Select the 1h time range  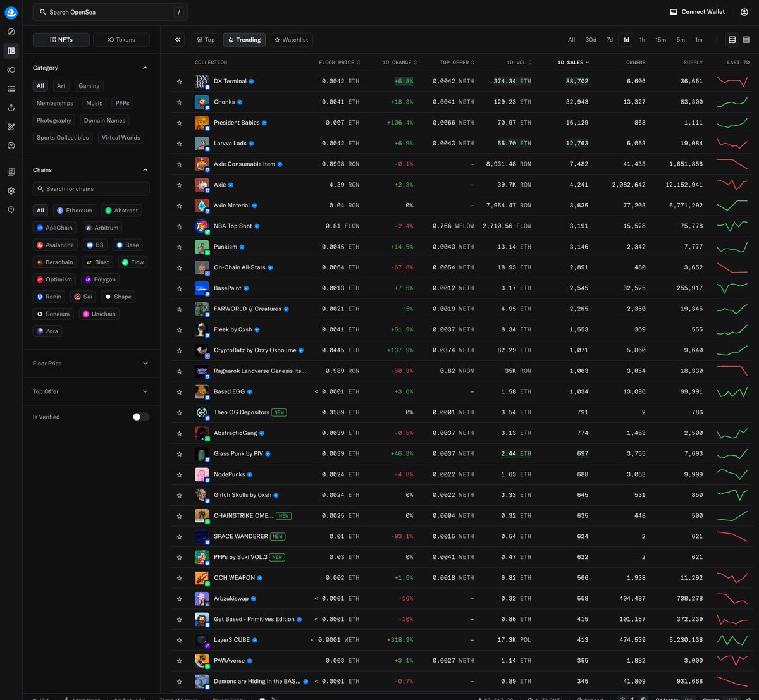pos(642,40)
